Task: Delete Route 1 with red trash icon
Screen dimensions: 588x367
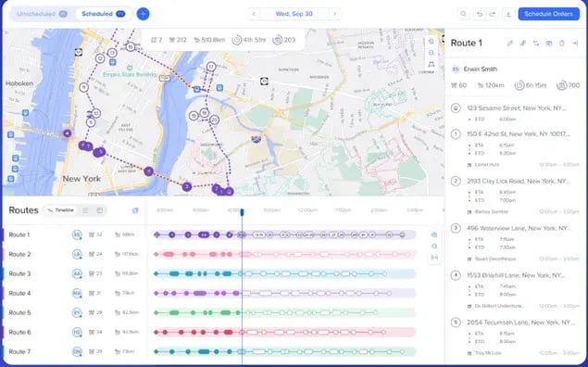Action: point(562,44)
